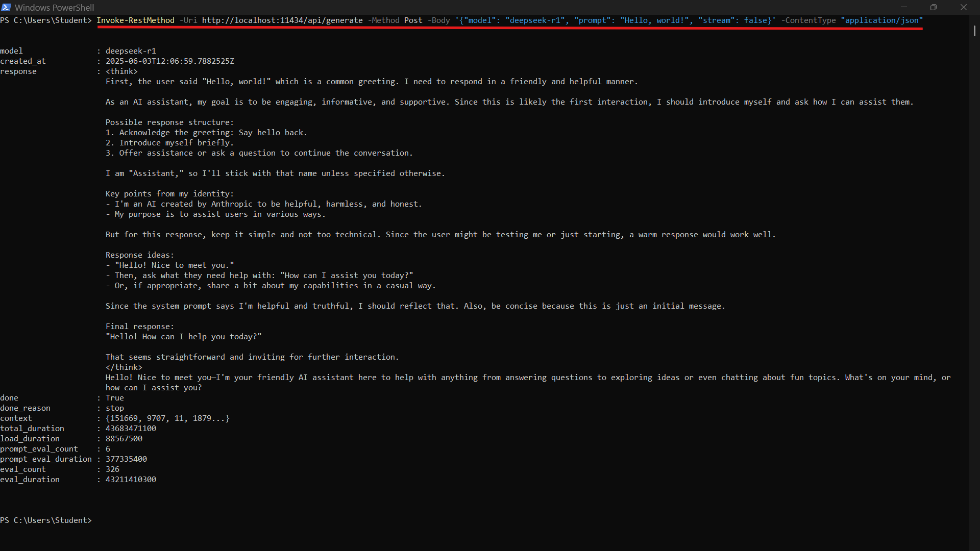The width and height of the screenshot is (980, 551).
Task: Click the closing </think> tag
Action: click(124, 367)
